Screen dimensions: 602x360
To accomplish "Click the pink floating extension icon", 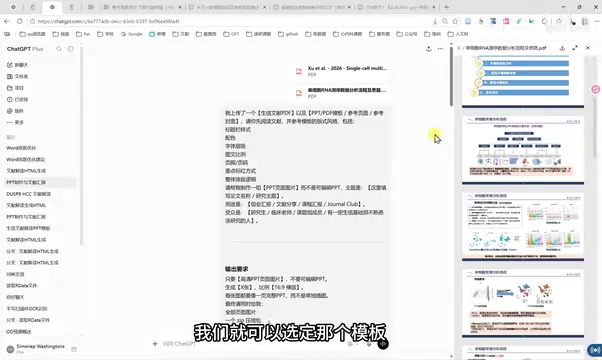I will [x=596, y=89].
